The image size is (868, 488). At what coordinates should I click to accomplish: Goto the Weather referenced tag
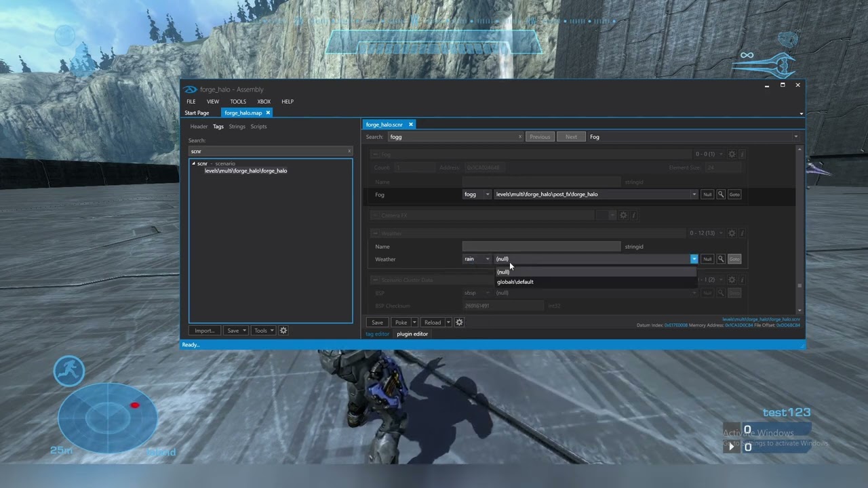click(734, 259)
